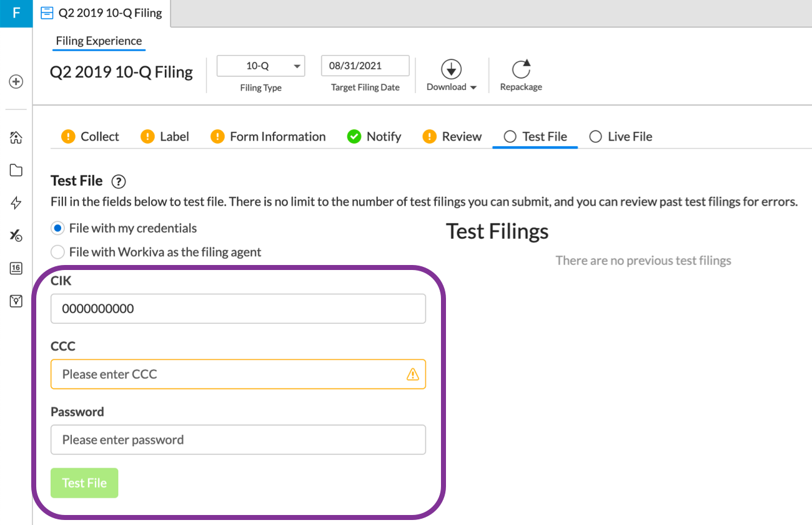Open the Filing Type 10-Q dropdown
This screenshot has height=525, width=812.
pos(260,66)
